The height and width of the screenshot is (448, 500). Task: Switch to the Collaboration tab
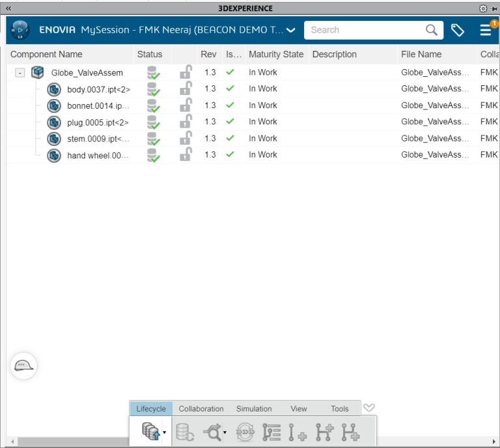pyautogui.click(x=201, y=409)
